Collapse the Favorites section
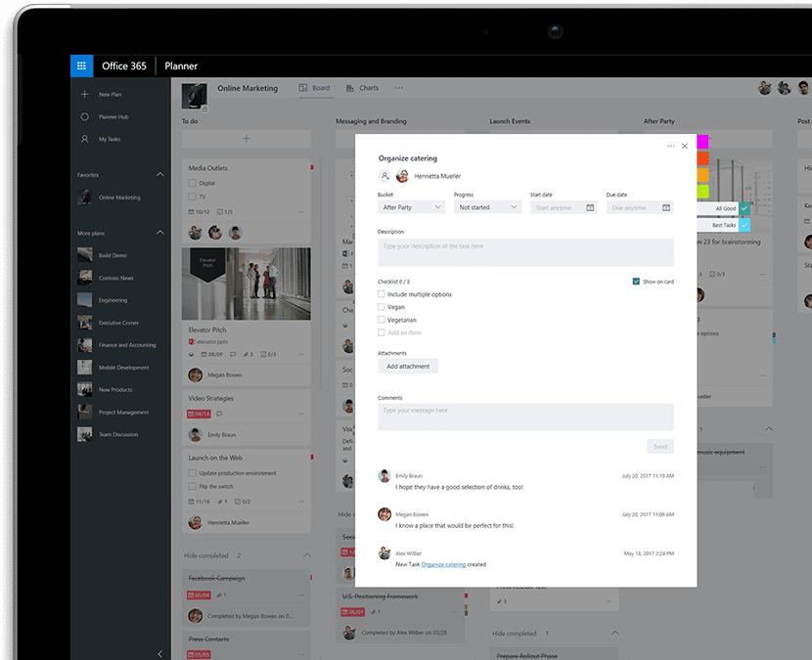Viewport: 812px width, 660px height. 160,174
